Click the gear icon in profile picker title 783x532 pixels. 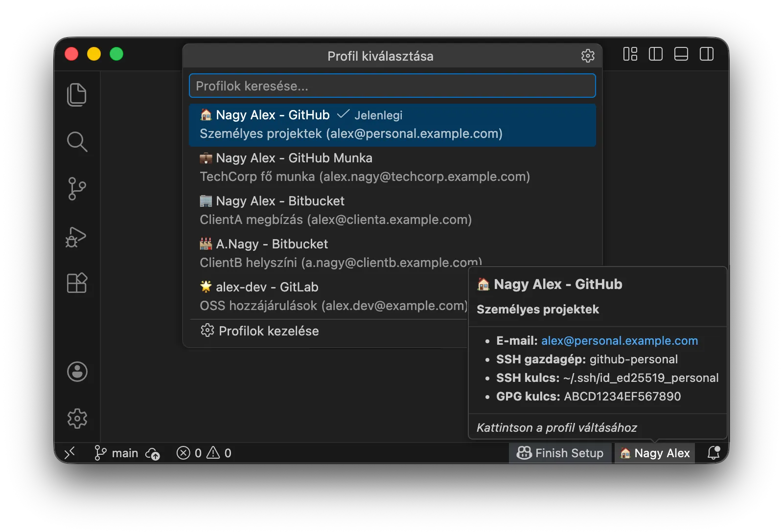(588, 56)
